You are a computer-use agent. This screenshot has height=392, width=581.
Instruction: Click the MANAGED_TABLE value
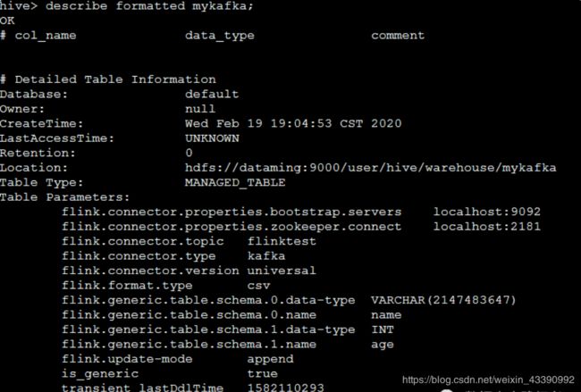235,181
